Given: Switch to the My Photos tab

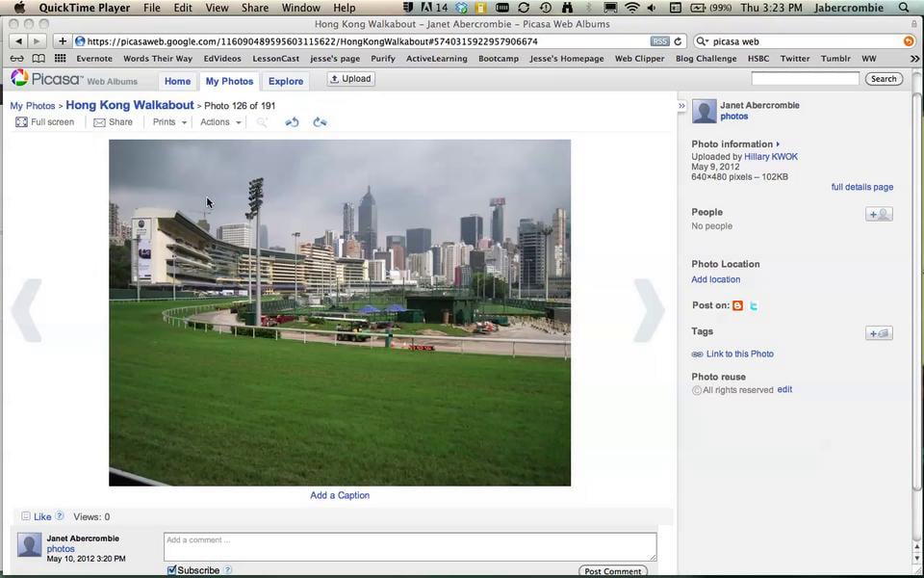Looking at the screenshot, I should tap(229, 81).
